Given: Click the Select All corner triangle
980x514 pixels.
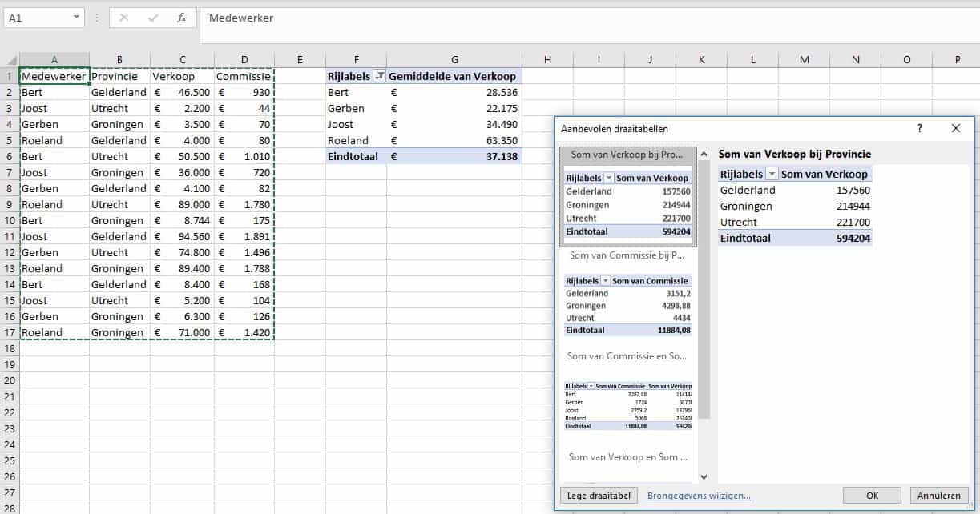Looking at the screenshot, I should click(12, 60).
